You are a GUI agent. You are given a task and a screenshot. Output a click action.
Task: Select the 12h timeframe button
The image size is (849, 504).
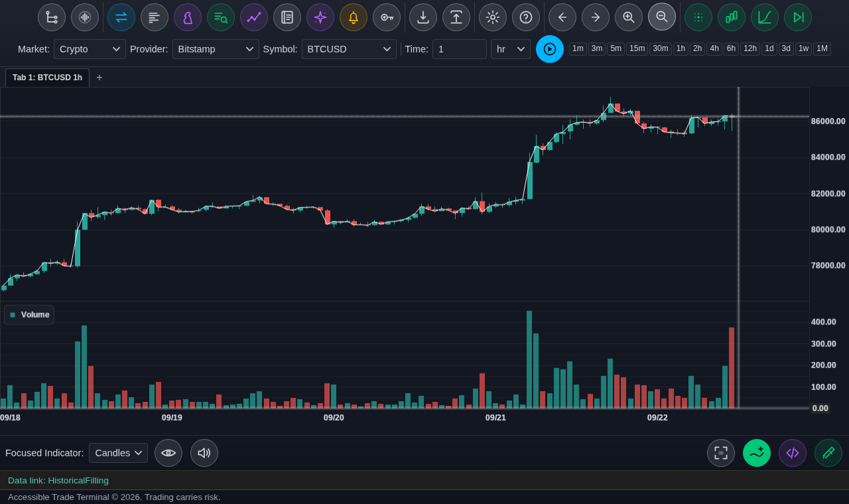point(750,48)
